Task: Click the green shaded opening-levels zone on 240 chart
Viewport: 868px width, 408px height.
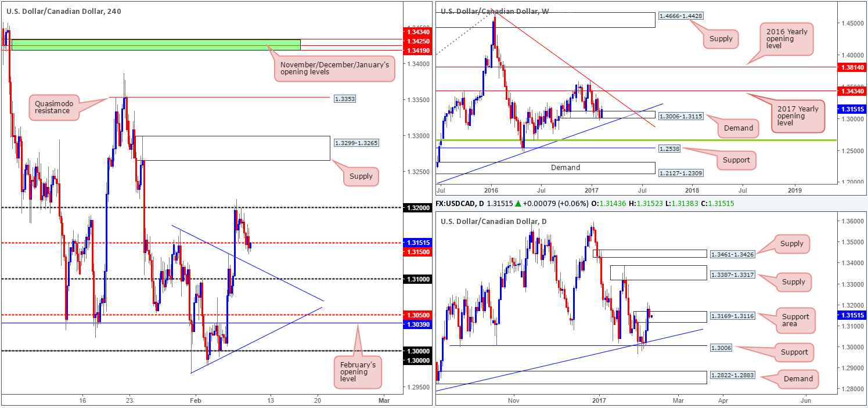Action: [x=156, y=45]
